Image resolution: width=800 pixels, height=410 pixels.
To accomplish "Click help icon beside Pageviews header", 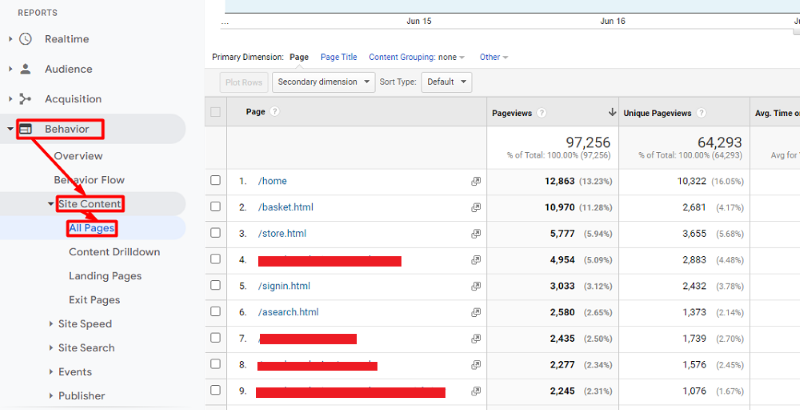I will [x=541, y=113].
